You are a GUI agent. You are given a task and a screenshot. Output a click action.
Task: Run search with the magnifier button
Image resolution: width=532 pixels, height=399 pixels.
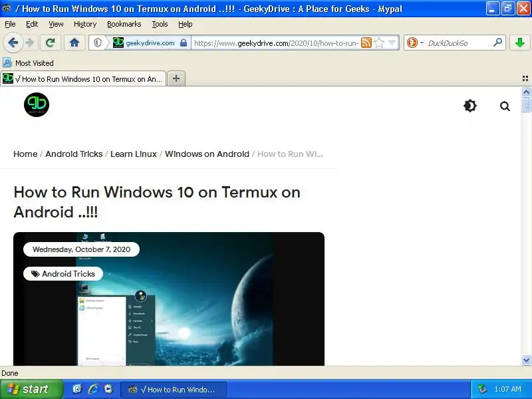[x=497, y=43]
